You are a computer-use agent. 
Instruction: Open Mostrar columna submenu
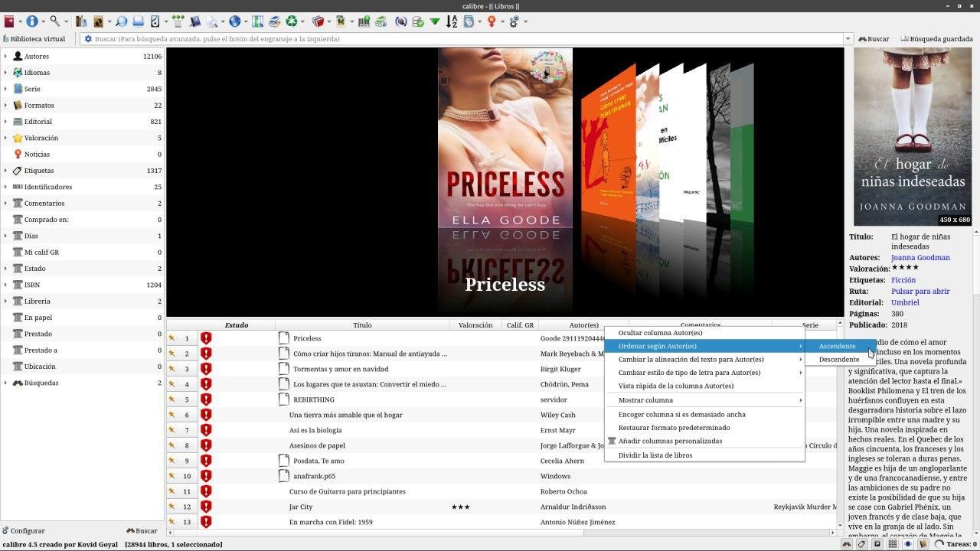click(x=704, y=400)
